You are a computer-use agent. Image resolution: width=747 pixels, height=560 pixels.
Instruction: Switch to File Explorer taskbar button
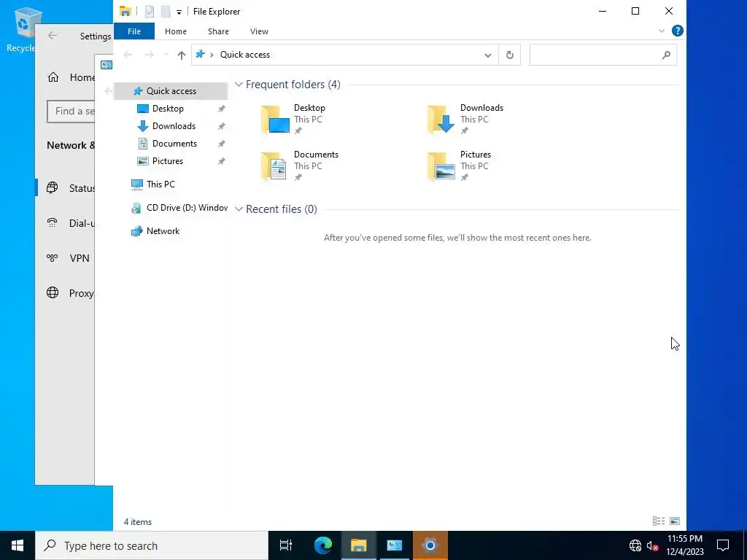[358, 545]
